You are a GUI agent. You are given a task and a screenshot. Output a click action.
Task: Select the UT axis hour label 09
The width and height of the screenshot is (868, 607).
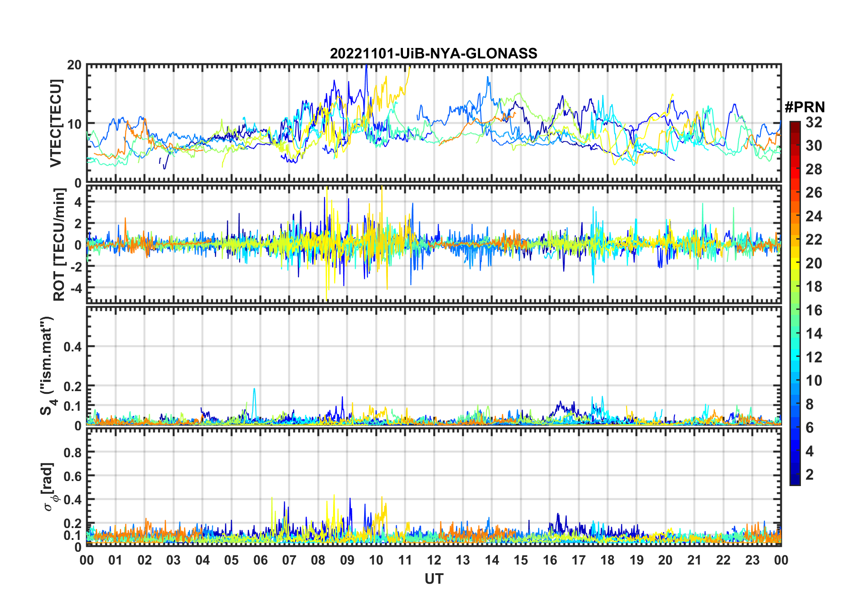coord(347,560)
